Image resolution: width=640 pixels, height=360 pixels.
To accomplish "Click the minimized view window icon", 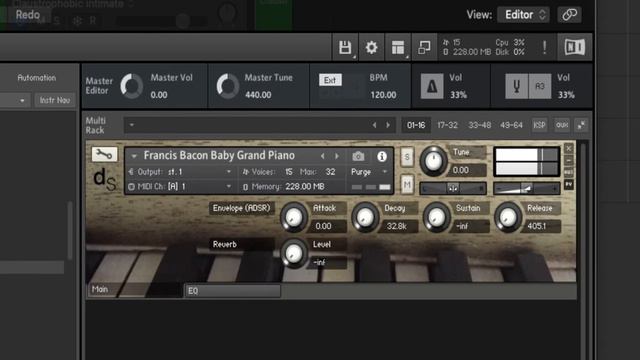I will (424, 48).
